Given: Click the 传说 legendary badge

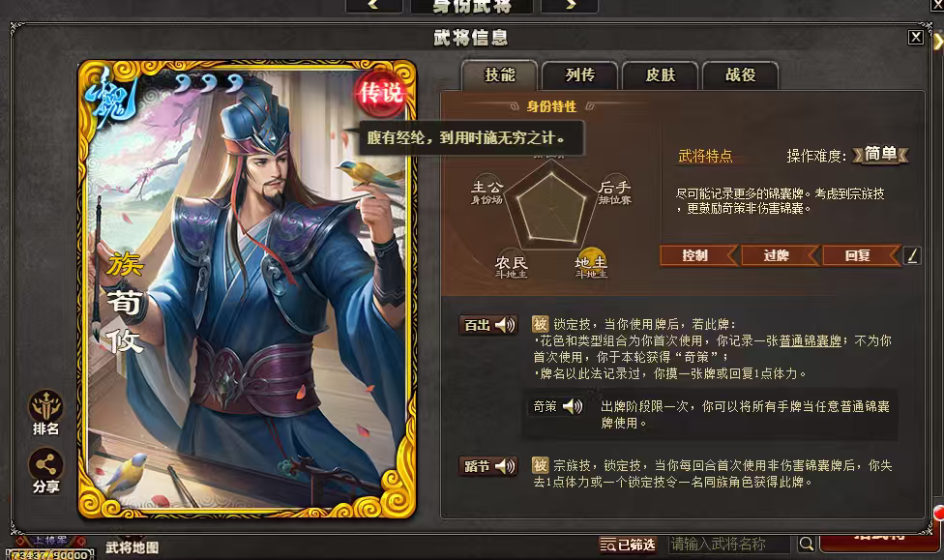Looking at the screenshot, I should [380, 93].
